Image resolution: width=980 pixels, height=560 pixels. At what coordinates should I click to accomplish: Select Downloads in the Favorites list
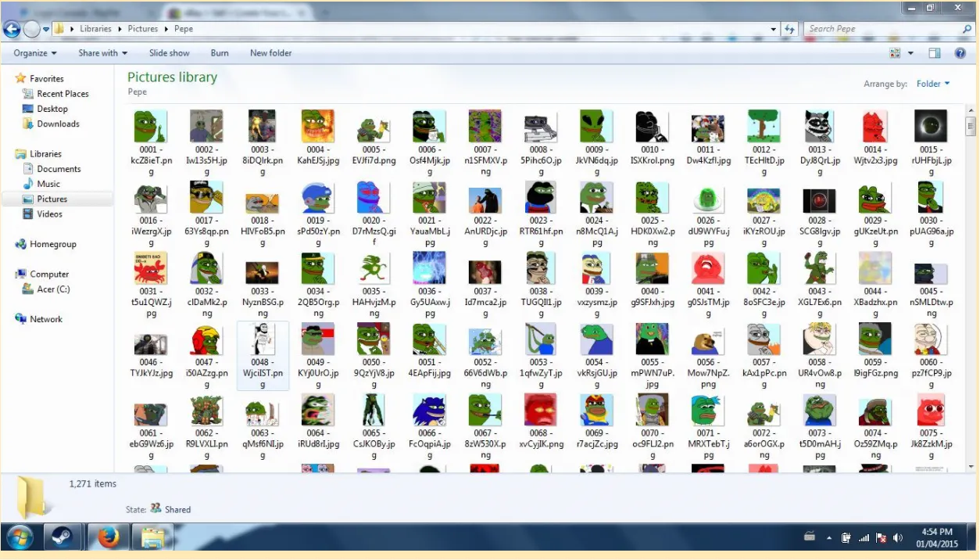click(58, 124)
